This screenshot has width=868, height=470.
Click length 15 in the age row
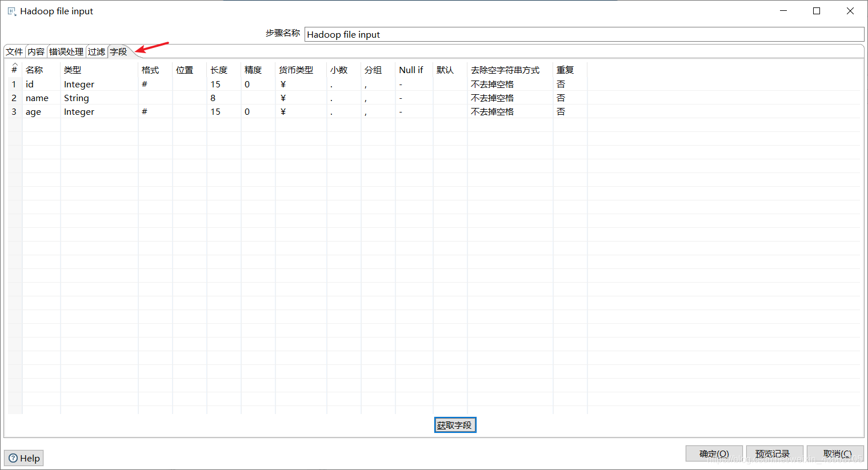point(224,111)
